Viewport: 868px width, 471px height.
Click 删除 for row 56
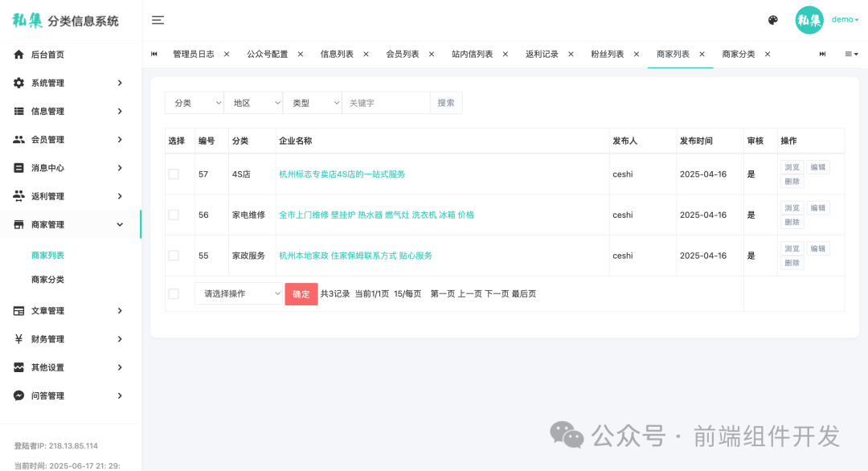(x=792, y=222)
